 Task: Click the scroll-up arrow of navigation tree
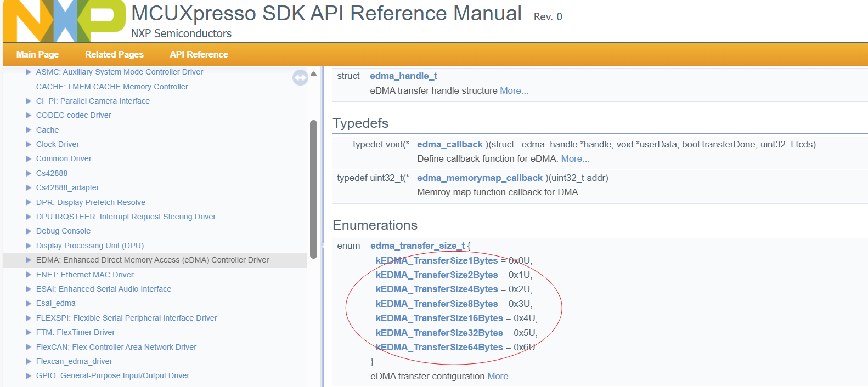click(313, 73)
